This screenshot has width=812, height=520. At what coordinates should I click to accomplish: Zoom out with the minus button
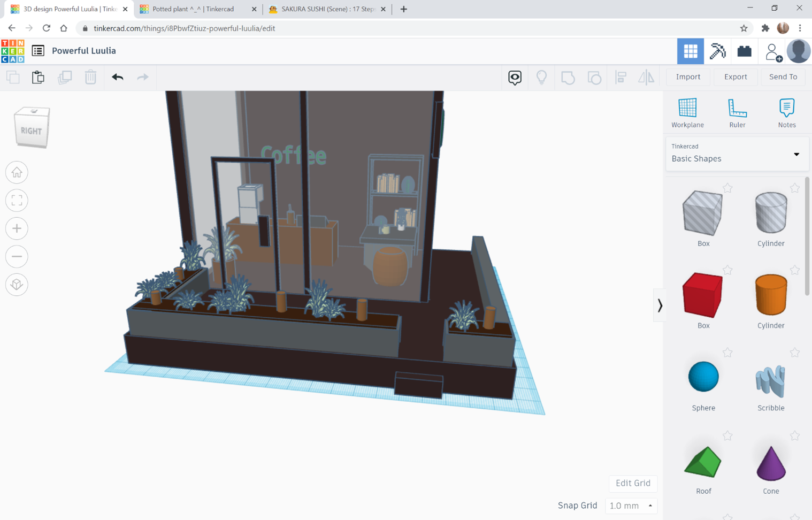point(17,256)
